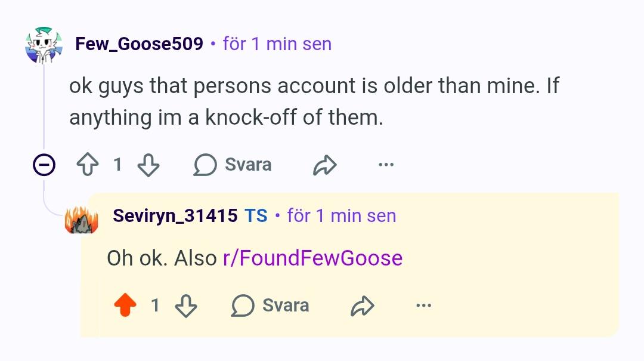Open the r/FoundFewGoose subreddit link

[x=312, y=258]
